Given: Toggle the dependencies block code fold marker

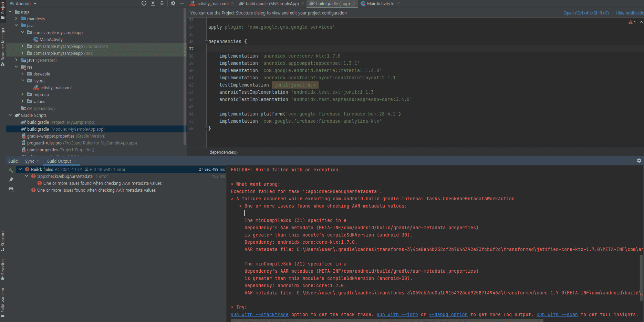Looking at the screenshot, I should (206, 42).
